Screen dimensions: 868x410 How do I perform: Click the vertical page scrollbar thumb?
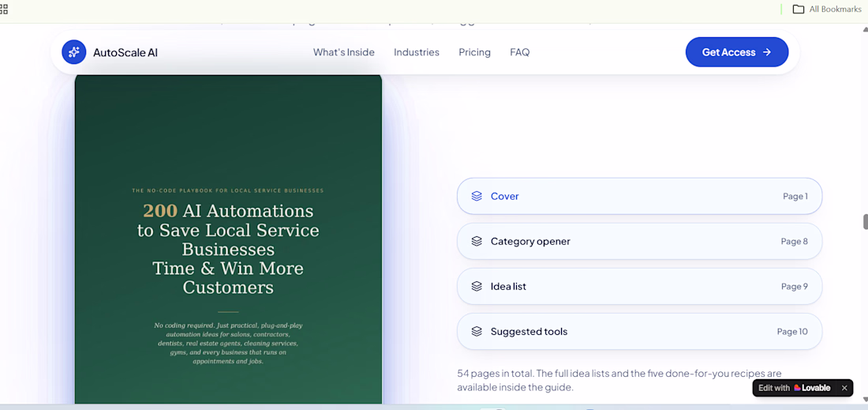click(865, 221)
